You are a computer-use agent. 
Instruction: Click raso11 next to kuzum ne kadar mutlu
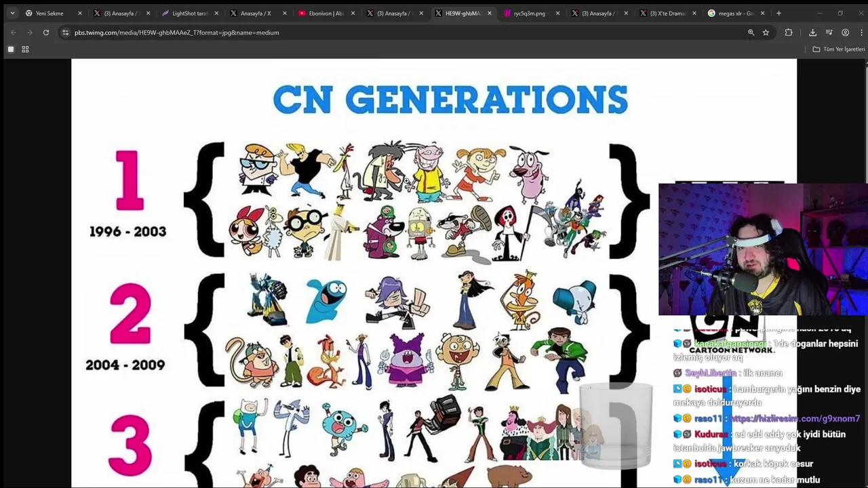(708, 480)
